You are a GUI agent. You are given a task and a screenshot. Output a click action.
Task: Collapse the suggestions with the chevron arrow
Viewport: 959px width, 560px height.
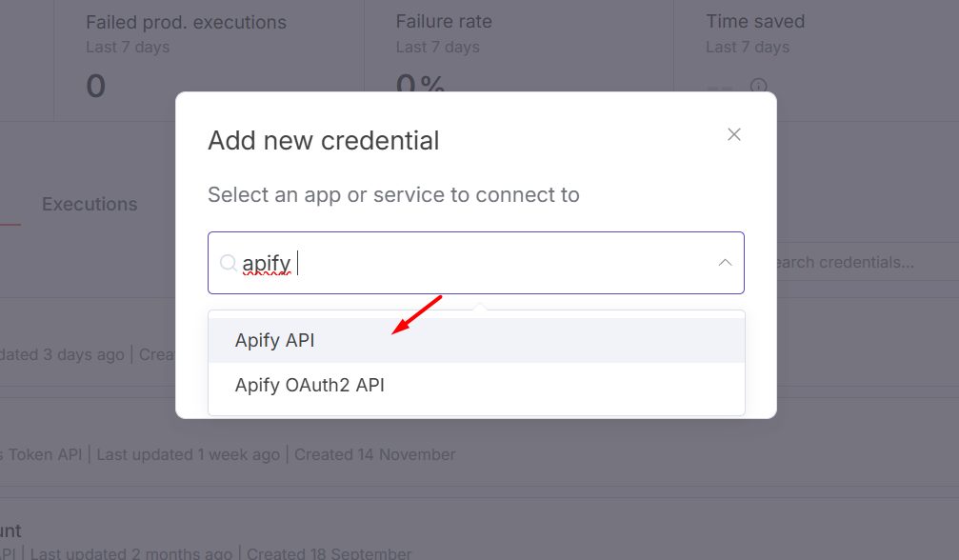725,263
